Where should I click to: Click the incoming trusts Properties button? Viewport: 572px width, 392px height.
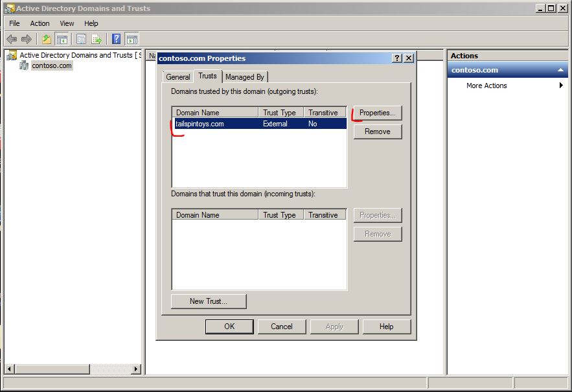[378, 215]
